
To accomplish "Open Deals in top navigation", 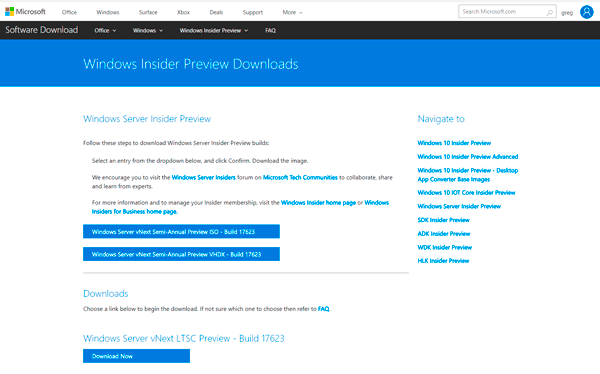I will pyautogui.click(x=216, y=12).
